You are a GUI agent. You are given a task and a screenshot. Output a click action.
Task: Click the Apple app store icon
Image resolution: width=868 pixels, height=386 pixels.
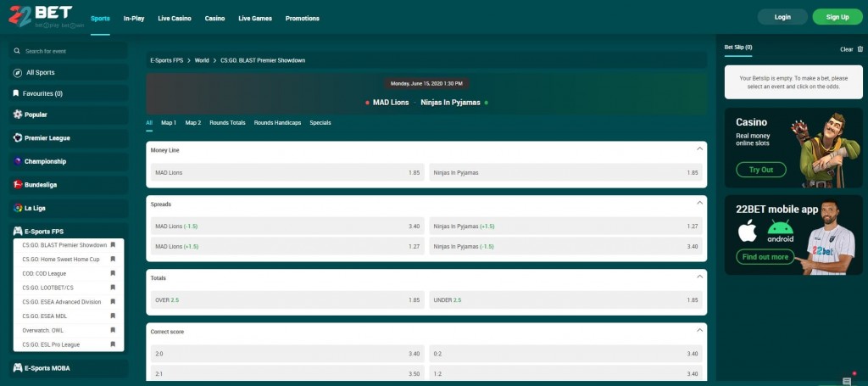748,231
